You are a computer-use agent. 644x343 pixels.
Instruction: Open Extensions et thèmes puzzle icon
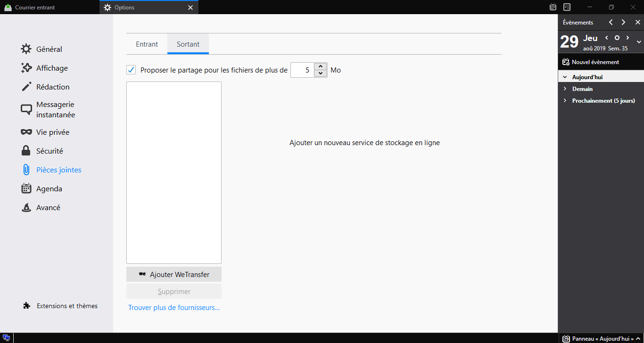click(27, 306)
